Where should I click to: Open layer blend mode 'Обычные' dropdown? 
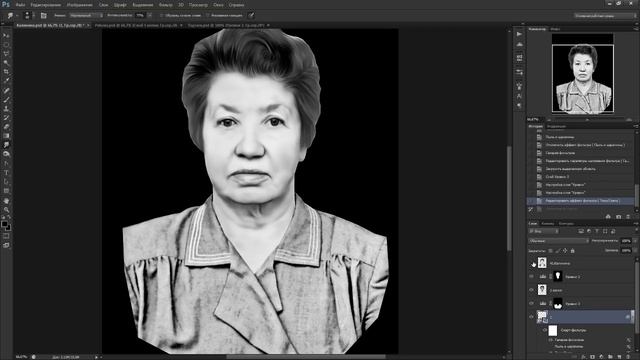point(558,241)
